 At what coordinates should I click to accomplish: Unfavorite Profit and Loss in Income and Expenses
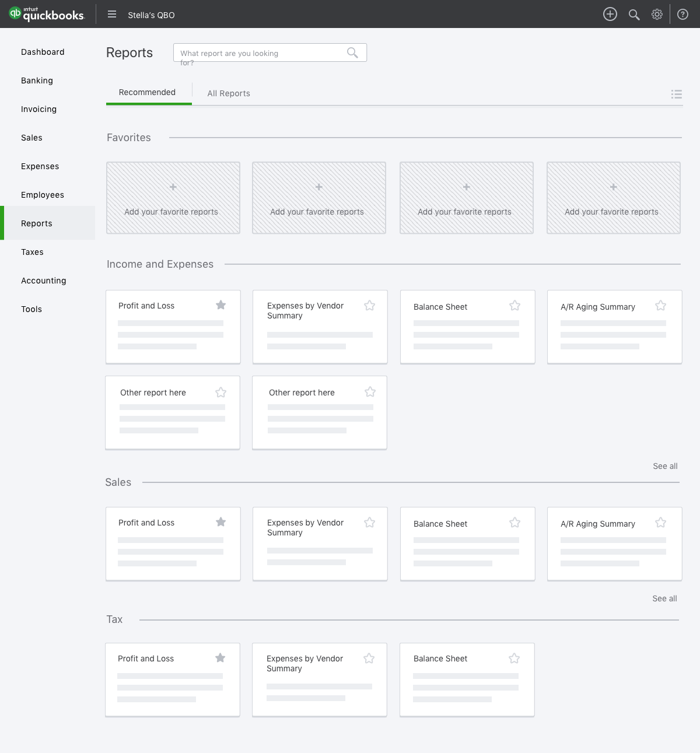point(220,305)
